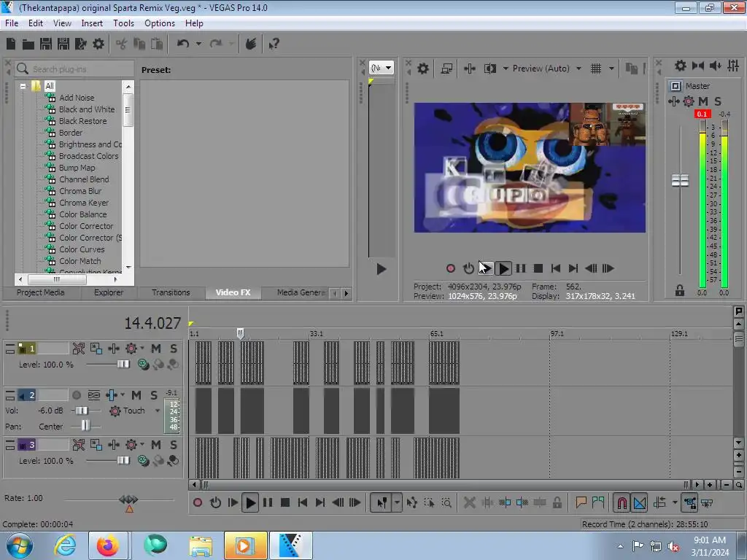This screenshot has width=747, height=560.
Task: Insert a marker using the marker icon
Action: pos(581,502)
